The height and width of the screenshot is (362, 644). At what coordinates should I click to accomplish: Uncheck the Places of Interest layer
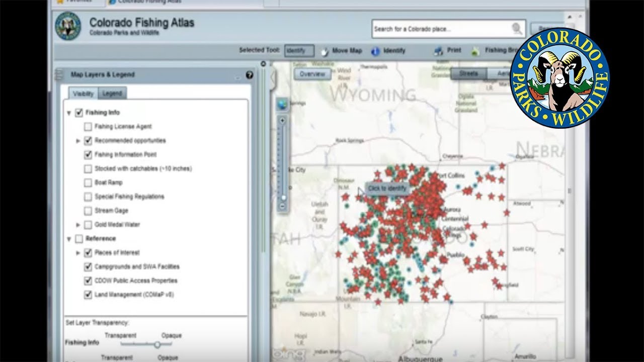[x=88, y=253]
